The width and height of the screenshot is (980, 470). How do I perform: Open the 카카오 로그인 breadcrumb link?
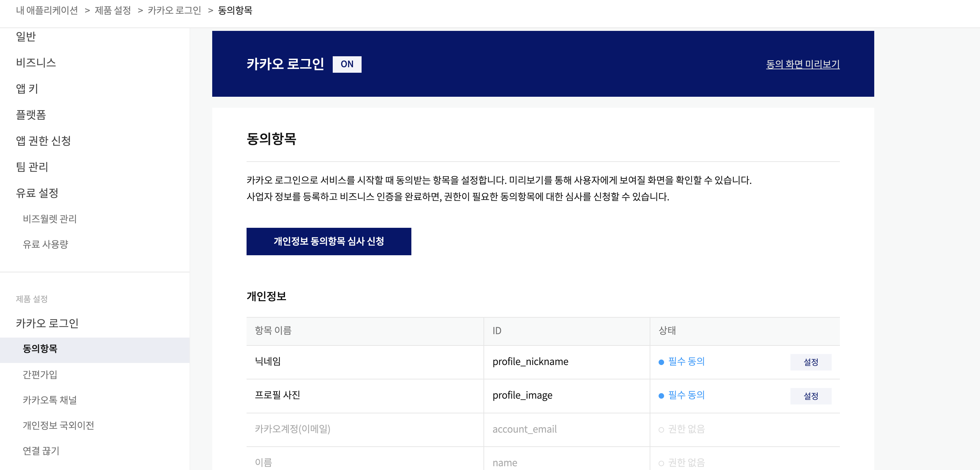click(x=174, y=10)
